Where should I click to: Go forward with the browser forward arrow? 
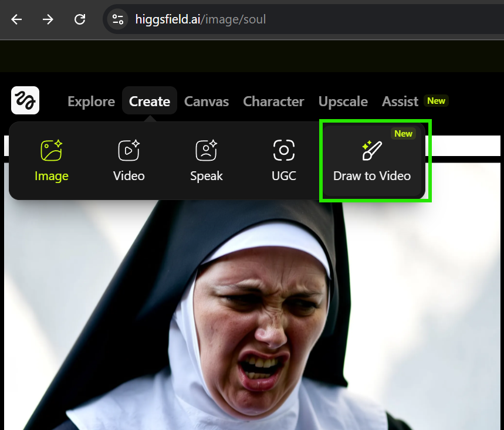point(48,19)
